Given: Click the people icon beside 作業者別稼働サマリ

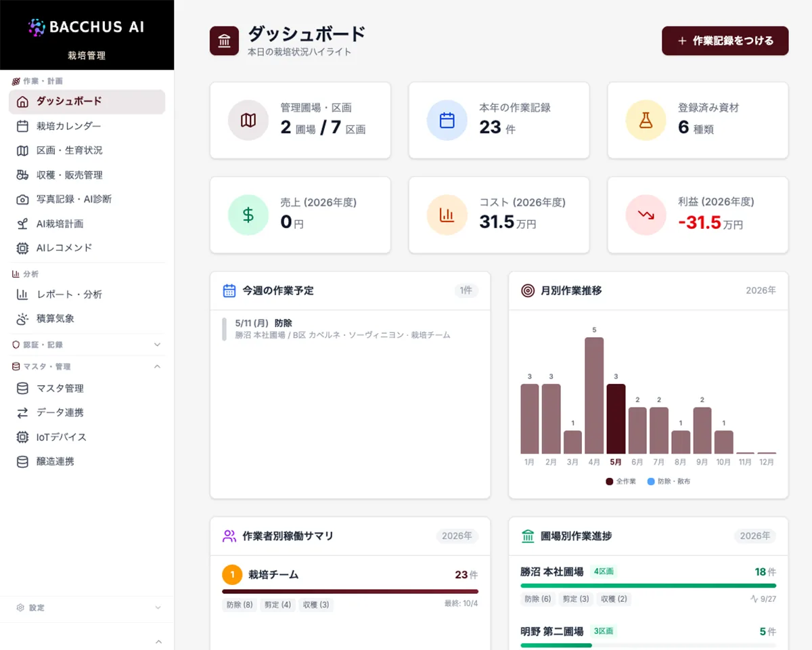Looking at the screenshot, I should pos(229,536).
